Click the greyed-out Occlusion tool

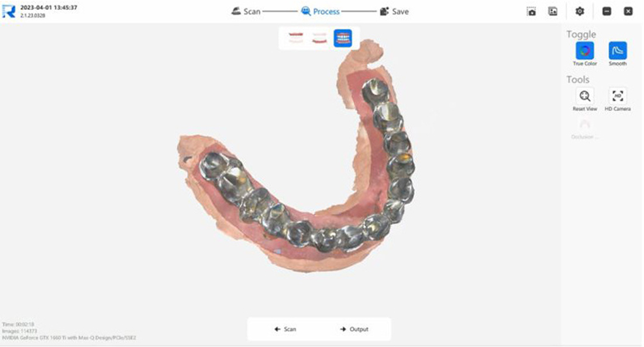tap(584, 129)
